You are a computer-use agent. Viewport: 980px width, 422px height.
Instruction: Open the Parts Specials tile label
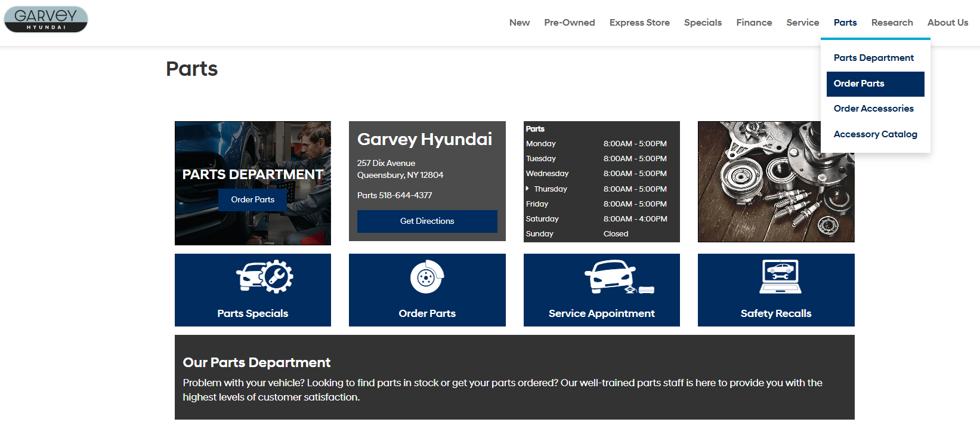pyautogui.click(x=253, y=313)
